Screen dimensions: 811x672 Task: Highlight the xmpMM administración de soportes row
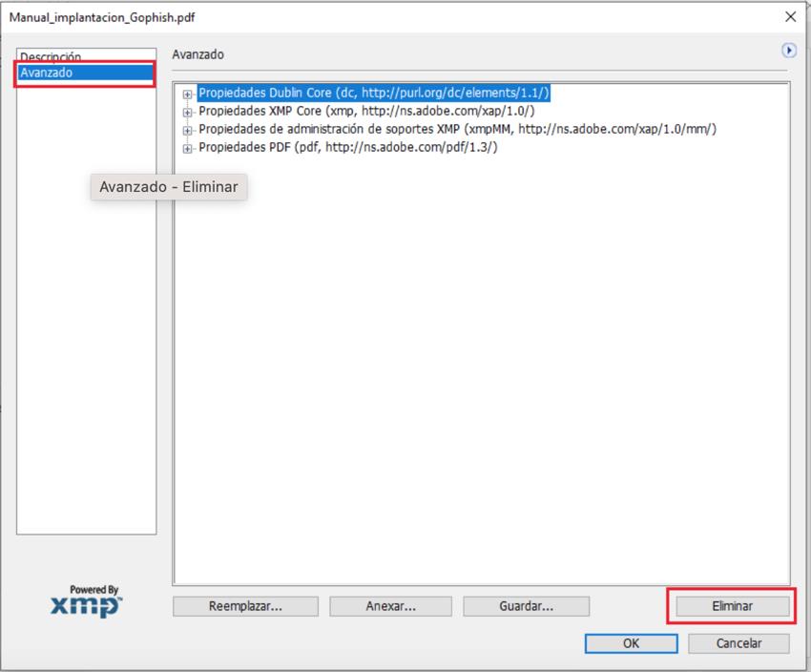tap(457, 129)
